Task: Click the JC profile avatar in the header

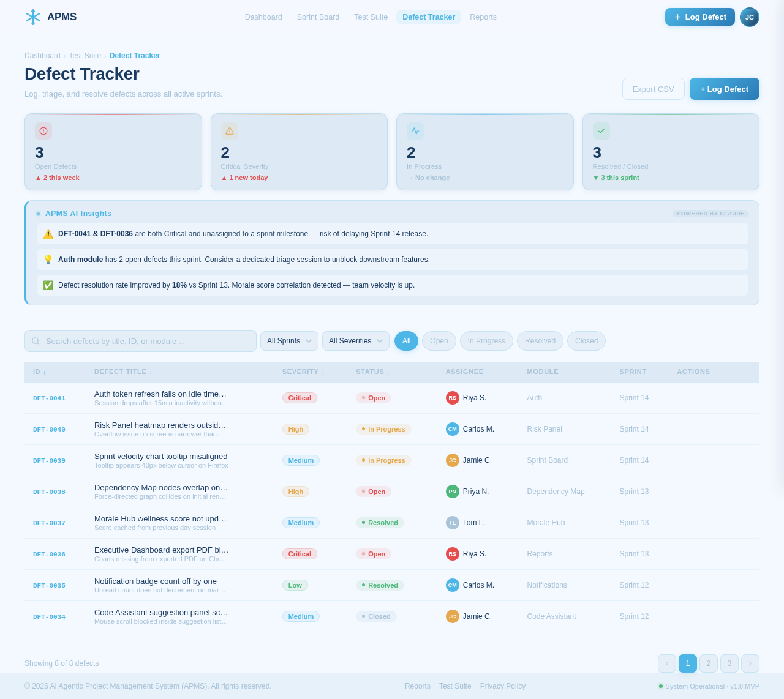Action: (x=748, y=17)
